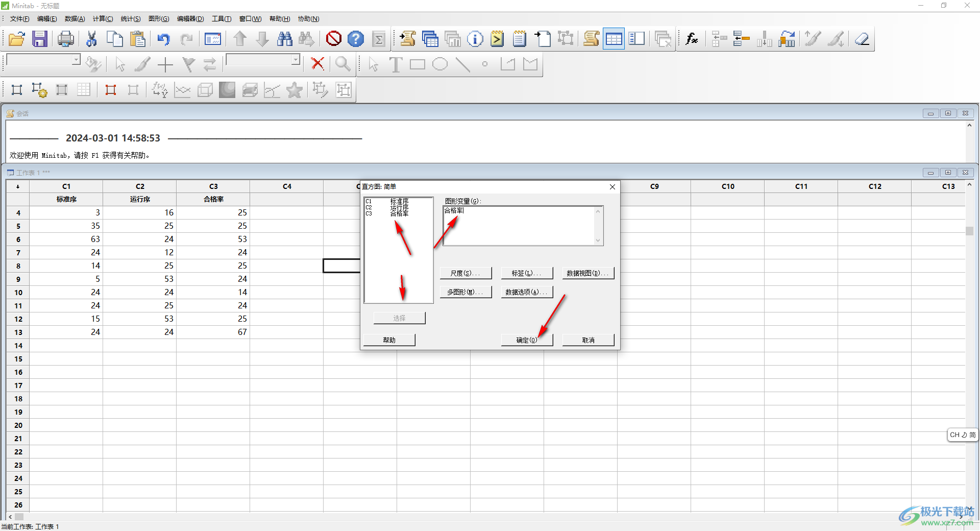The width and height of the screenshot is (980, 531).
Task: Select the ellipse drawing tool
Action: (x=440, y=64)
